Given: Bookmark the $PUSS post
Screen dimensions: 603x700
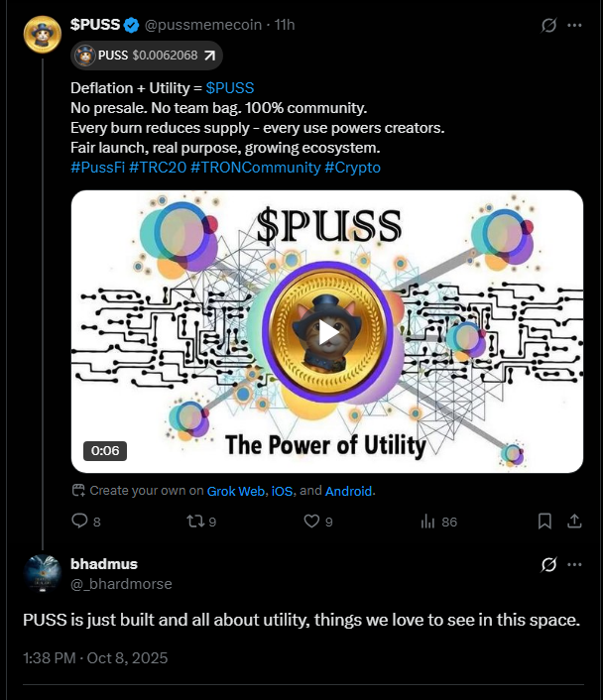Looking at the screenshot, I should click(x=544, y=521).
